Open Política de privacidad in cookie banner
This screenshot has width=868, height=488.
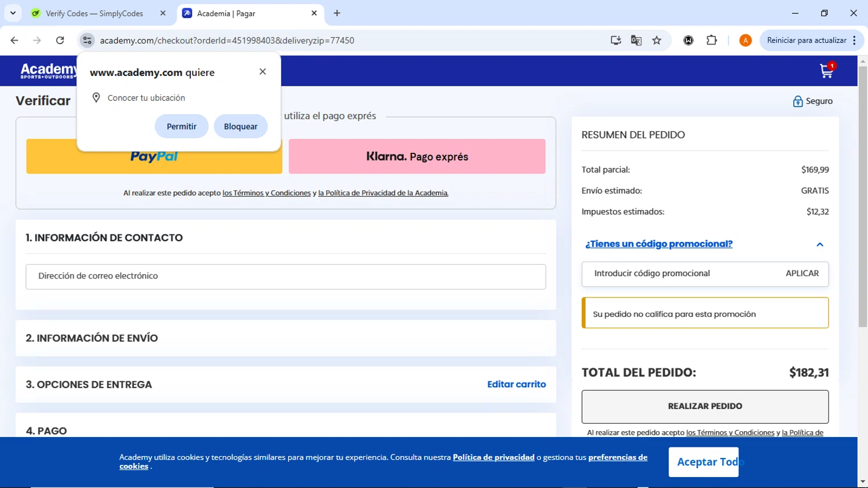494,457
